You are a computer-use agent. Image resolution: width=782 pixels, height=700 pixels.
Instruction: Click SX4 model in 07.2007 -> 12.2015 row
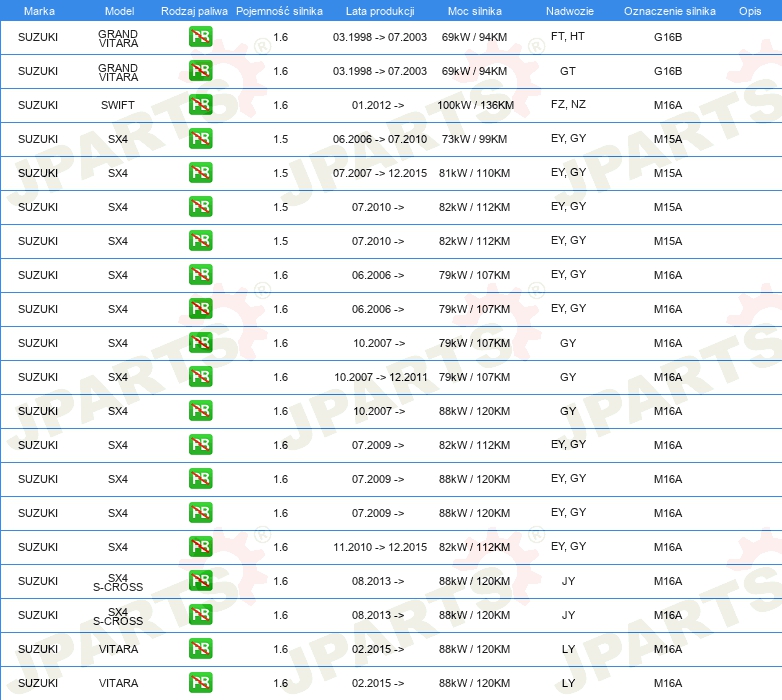tap(118, 173)
